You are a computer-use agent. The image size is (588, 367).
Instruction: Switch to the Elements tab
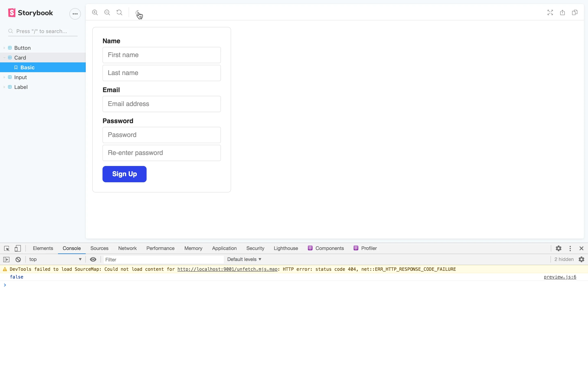pyautogui.click(x=43, y=248)
